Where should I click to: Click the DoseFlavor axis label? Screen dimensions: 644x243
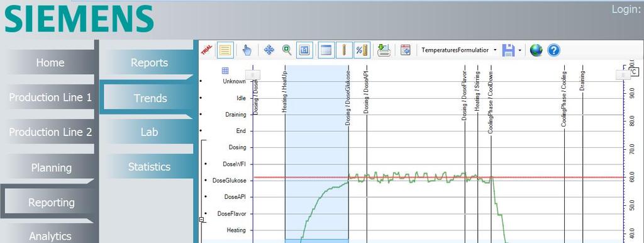click(x=231, y=214)
